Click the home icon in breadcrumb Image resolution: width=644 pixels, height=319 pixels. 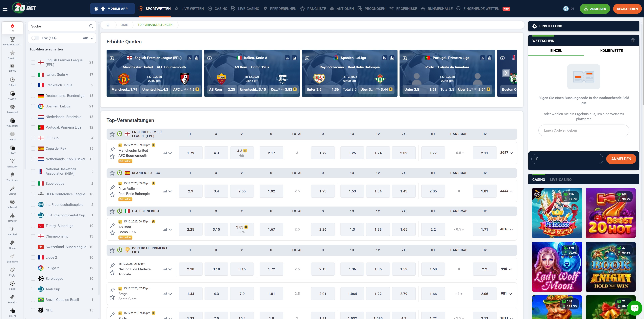click(x=108, y=25)
